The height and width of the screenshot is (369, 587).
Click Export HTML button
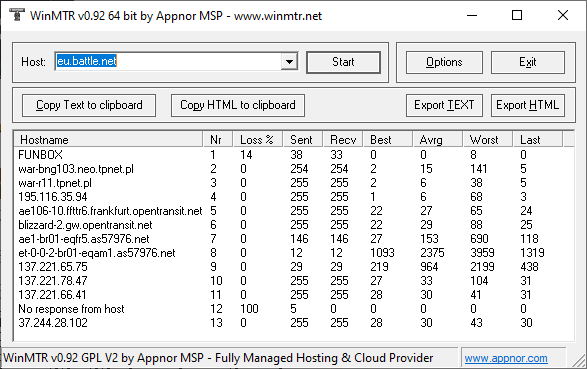pyautogui.click(x=528, y=105)
